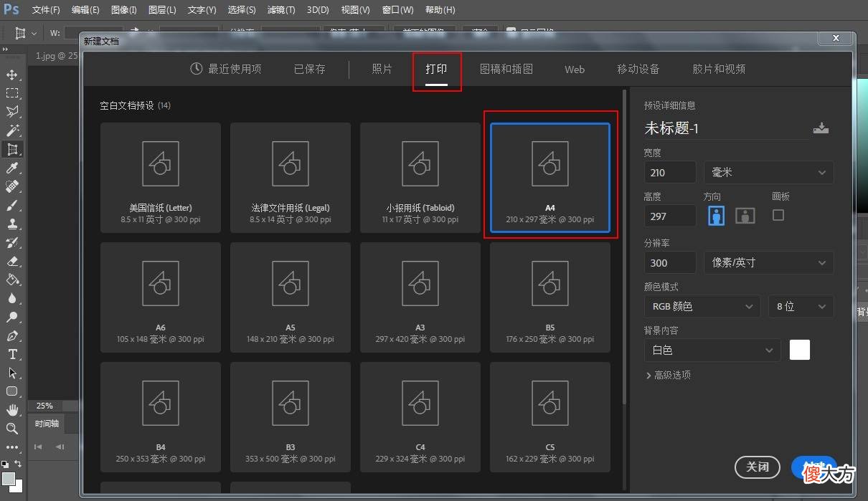
Task: Select the Spot Healing Brush tool
Action: [x=12, y=186]
